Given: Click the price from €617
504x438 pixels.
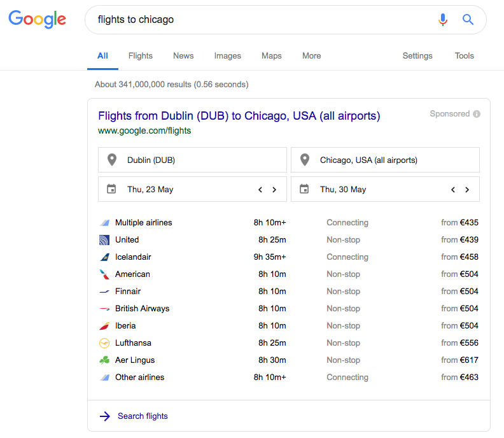Looking at the screenshot, I should pos(459,360).
